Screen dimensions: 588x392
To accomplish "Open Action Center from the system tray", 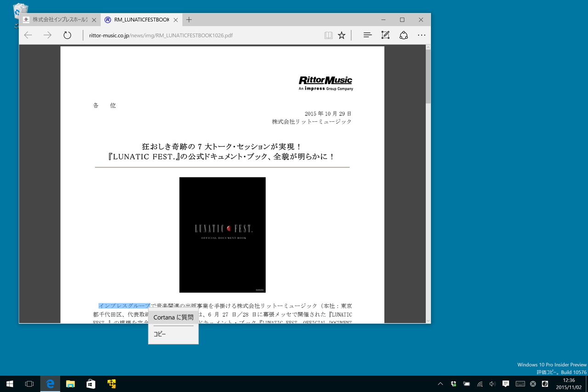I will 505,384.
